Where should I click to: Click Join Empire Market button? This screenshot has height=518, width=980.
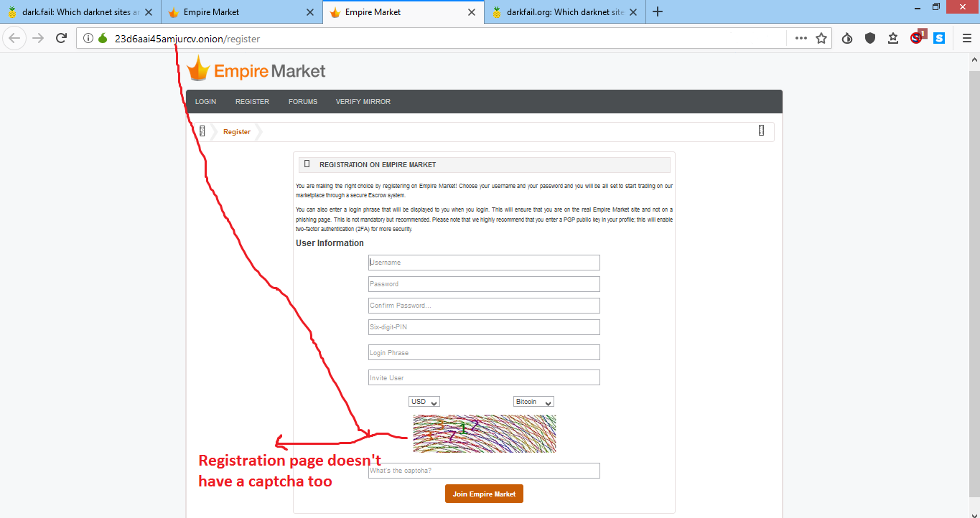click(x=484, y=494)
